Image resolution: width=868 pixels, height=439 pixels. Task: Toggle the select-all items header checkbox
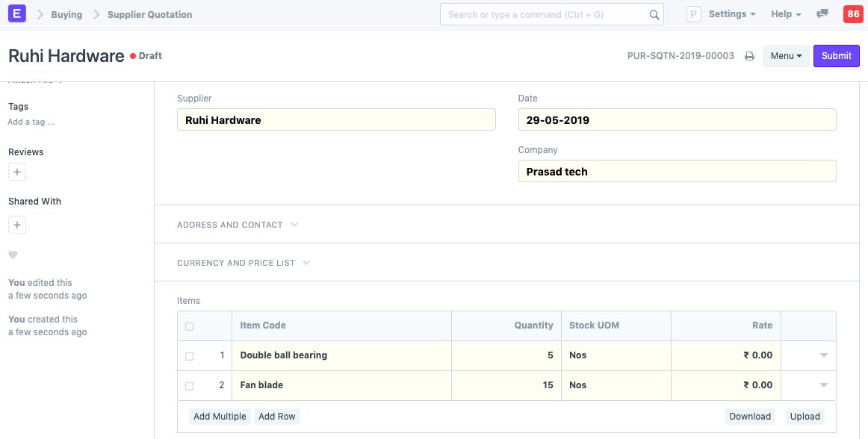(x=189, y=326)
